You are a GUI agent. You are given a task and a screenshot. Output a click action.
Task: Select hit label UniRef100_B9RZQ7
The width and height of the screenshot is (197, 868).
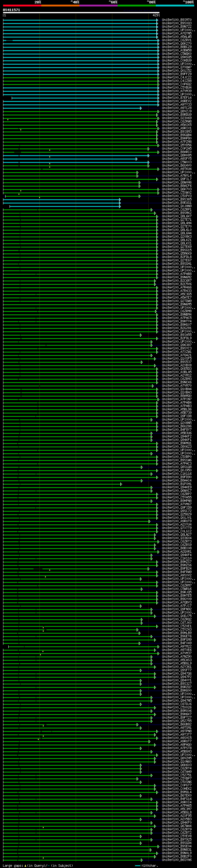tap(177, 687)
